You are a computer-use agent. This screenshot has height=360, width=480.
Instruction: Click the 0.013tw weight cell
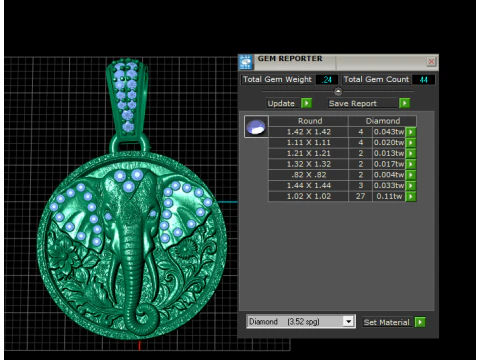click(389, 153)
